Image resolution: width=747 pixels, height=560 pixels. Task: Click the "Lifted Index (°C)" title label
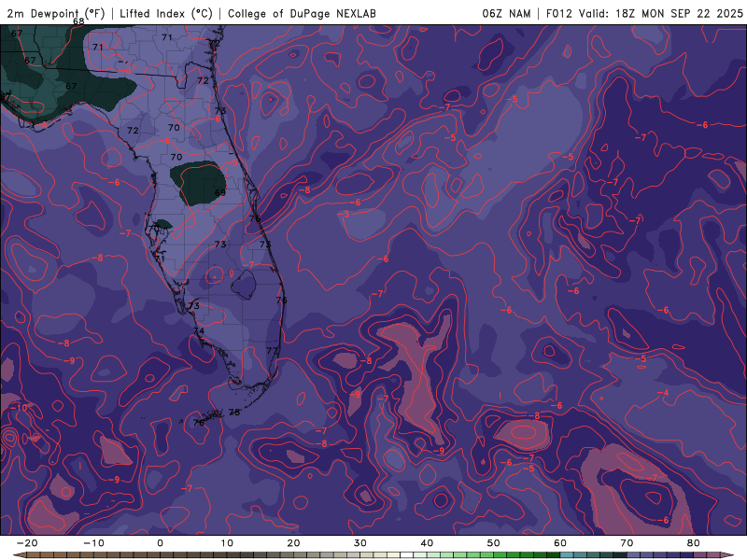pos(166,13)
